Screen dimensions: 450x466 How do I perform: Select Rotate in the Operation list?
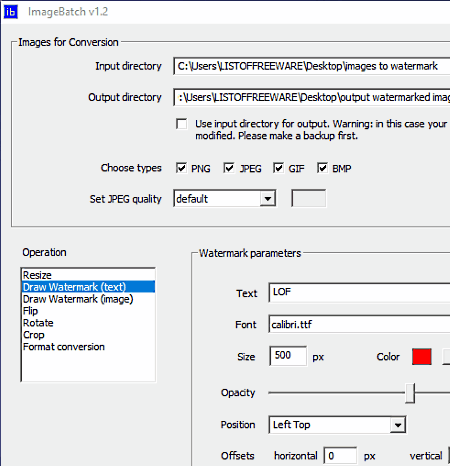point(88,323)
